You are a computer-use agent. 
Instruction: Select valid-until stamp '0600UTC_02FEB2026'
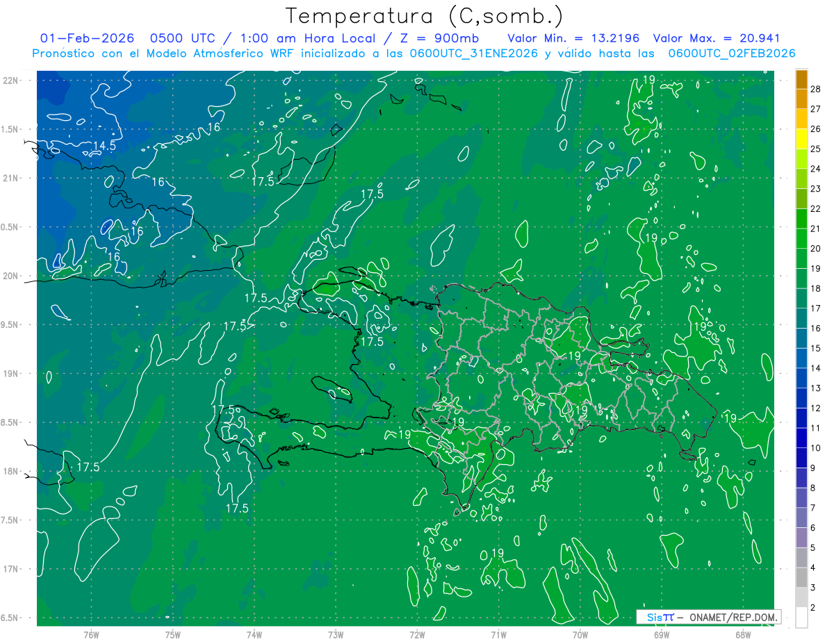coord(732,53)
